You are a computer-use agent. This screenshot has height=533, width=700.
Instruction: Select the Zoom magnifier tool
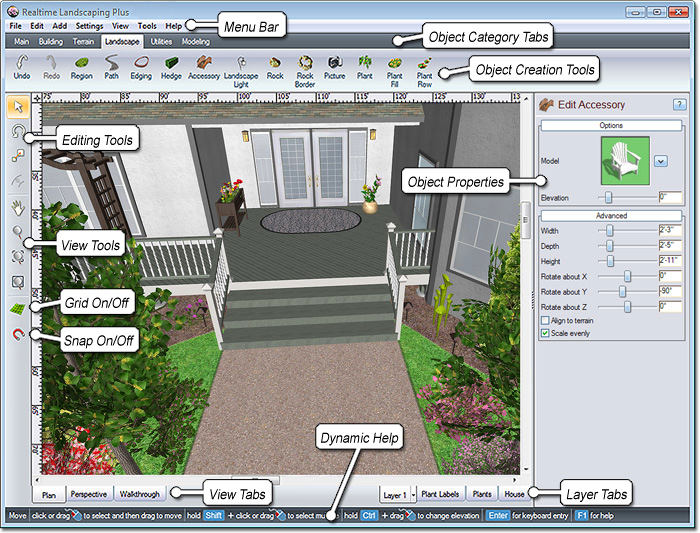click(x=18, y=232)
